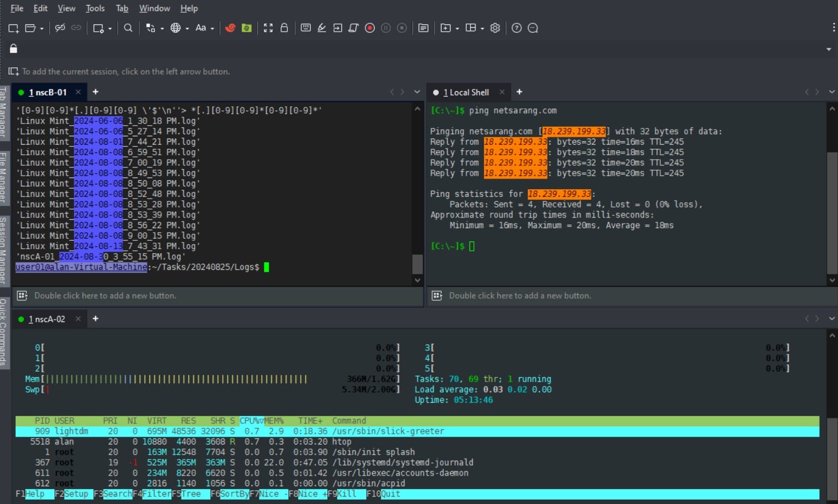
Task: Click the Open session folder icon
Action: (31, 28)
